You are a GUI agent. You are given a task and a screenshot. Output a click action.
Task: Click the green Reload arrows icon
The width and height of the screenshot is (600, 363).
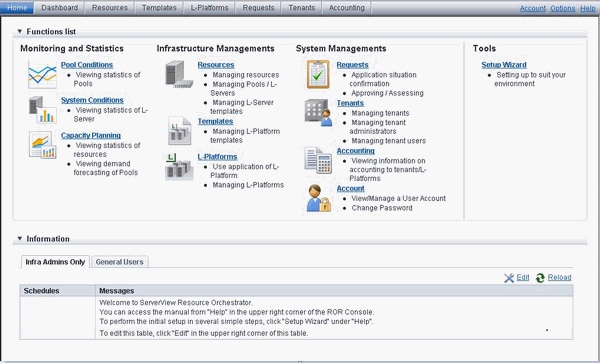coord(540,278)
